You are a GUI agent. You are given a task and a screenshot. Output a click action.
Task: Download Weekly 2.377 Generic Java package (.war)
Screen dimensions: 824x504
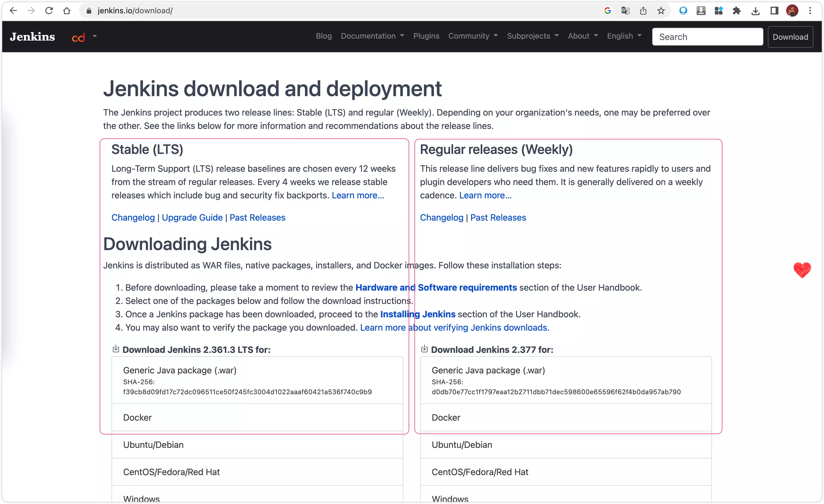pos(566,380)
